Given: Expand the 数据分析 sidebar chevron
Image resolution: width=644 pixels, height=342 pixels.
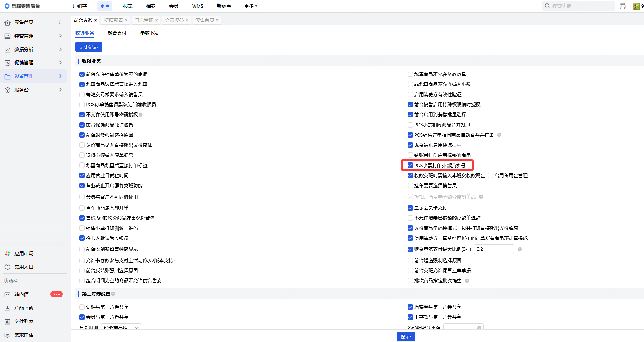Looking at the screenshot, I should (61, 50).
